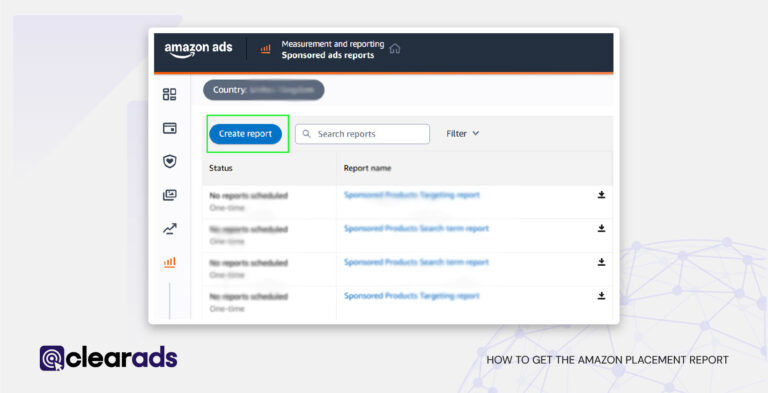Open first Sponsored Products Targeting report link
Image resolution: width=768 pixels, height=393 pixels.
coord(411,195)
